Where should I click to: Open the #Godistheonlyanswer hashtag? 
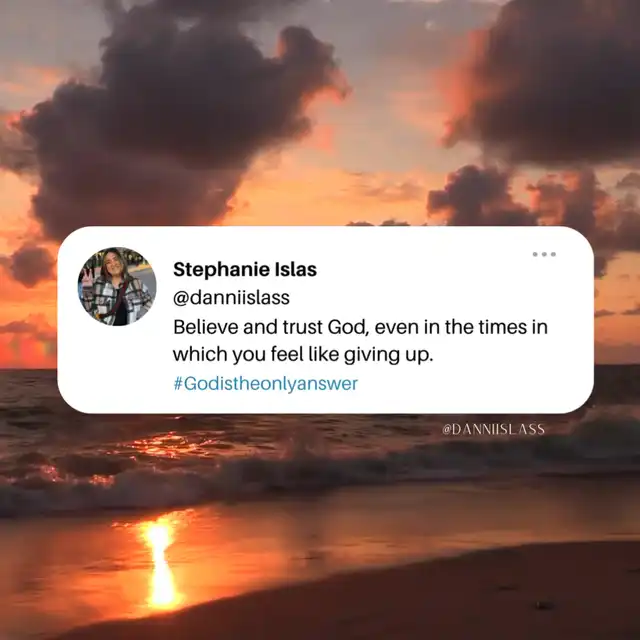(266, 384)
